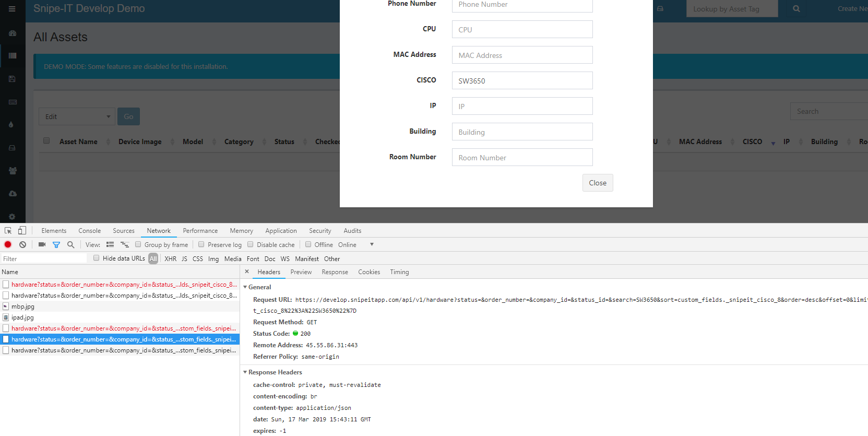Screen dimensions: 868x436
Task: Open the consumables droplet sidebar icon
Action: (x=11, y=125)
